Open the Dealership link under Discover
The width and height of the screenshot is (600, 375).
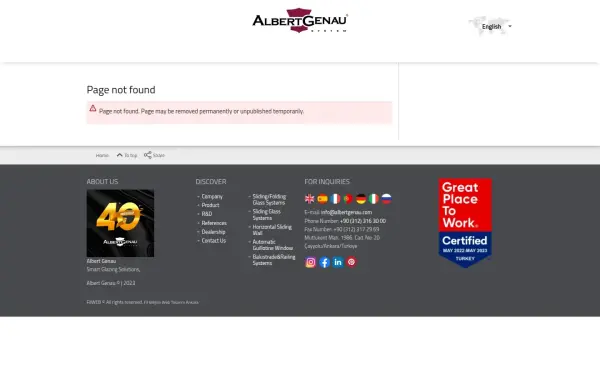point(214,232)
